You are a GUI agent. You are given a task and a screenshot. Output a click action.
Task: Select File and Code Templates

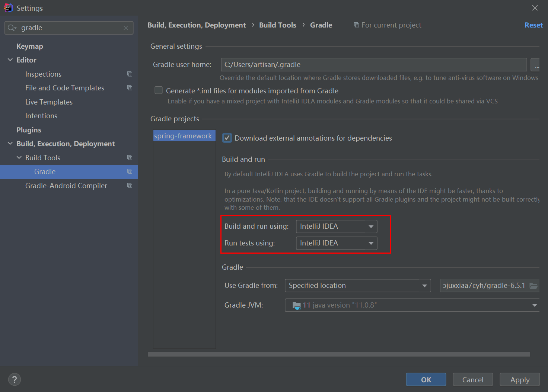click(x=65, y=88)
